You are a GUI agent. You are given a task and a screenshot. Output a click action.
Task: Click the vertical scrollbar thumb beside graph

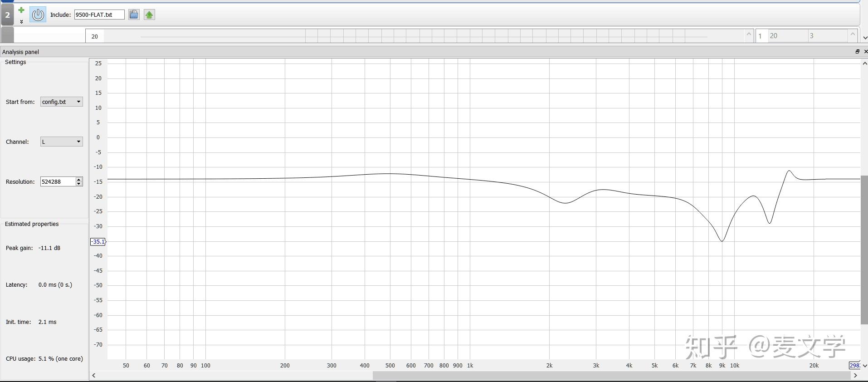864,250
